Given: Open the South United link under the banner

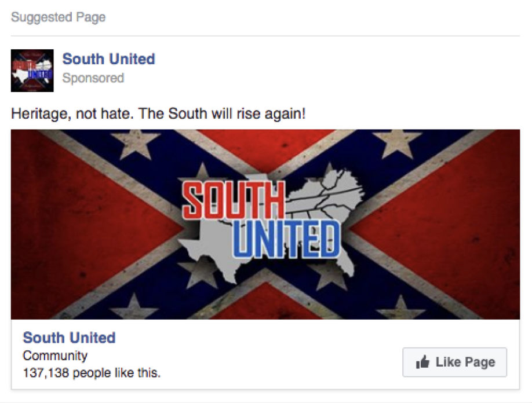Looking at the screenshot, I should click(69, 338).
